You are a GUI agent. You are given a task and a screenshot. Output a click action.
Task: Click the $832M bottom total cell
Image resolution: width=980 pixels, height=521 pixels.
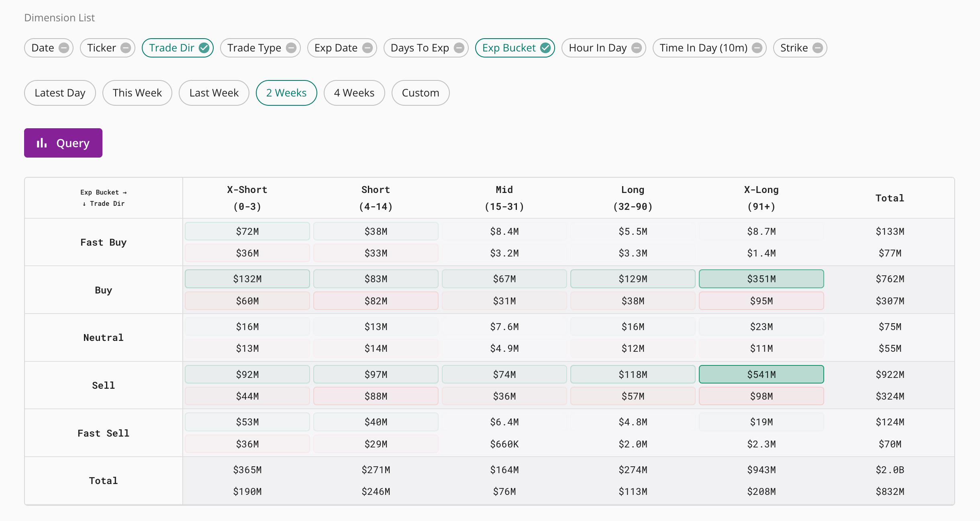click(x=890, y=492)
